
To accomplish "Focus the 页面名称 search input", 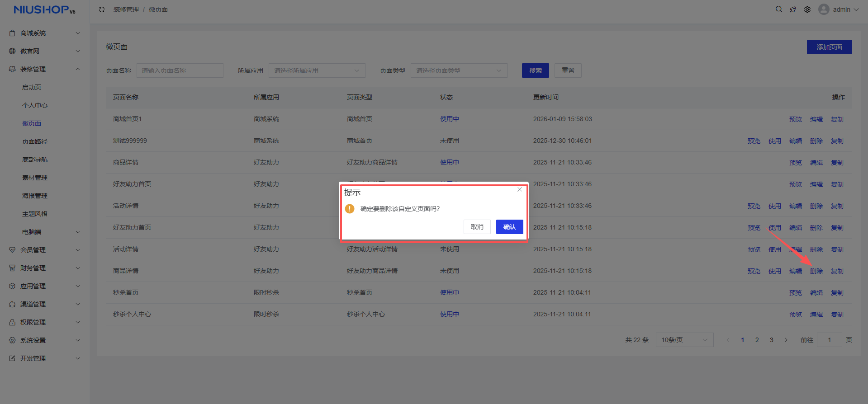I will coord(180,70).
